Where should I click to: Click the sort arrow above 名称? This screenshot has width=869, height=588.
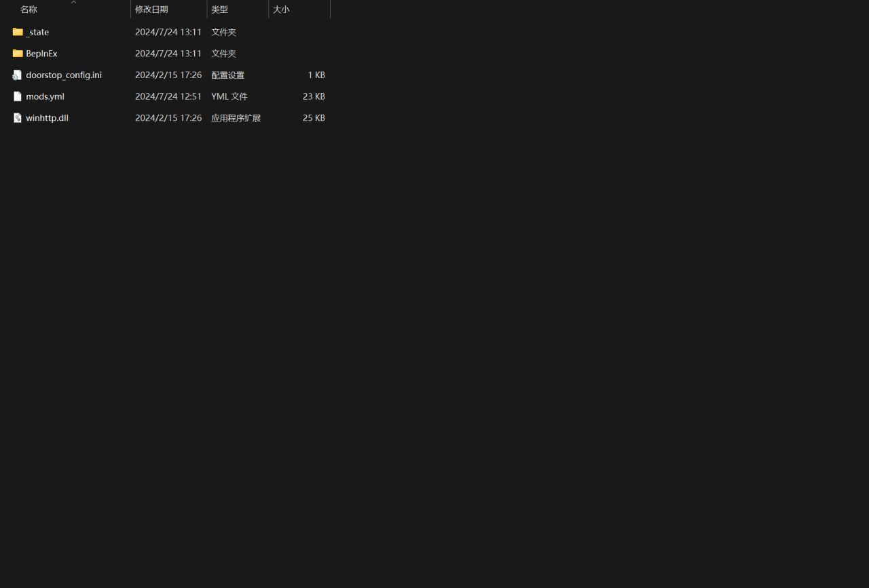pyautogui.click(x=74, y=2)
